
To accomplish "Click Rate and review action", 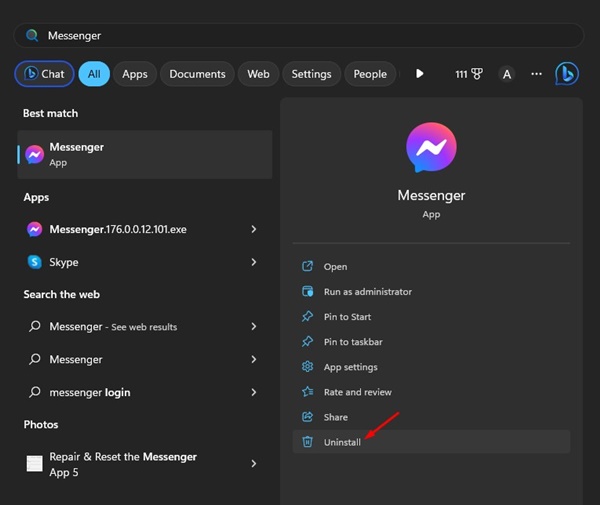I will tap(357, 392).
